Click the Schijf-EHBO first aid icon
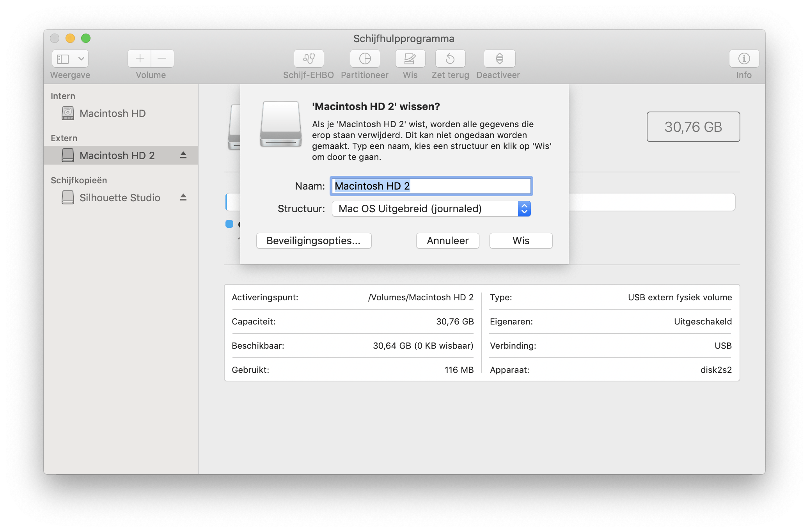The image size is (809, 532). click(x=309, y=59)
